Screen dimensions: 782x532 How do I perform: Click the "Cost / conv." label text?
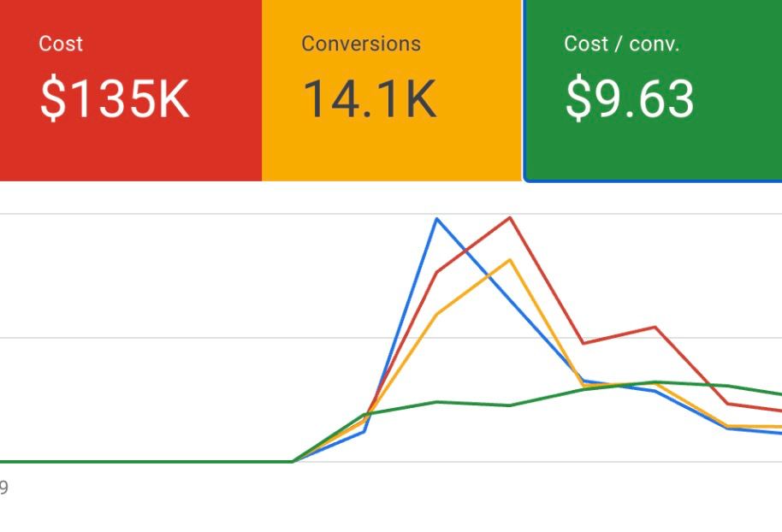coord(621,44)
